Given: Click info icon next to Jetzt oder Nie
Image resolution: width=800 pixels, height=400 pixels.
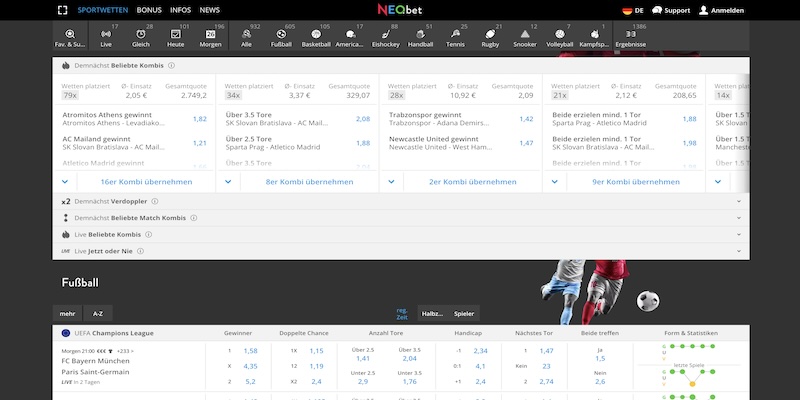Looking at the screenshot, I should coord(140,252).
